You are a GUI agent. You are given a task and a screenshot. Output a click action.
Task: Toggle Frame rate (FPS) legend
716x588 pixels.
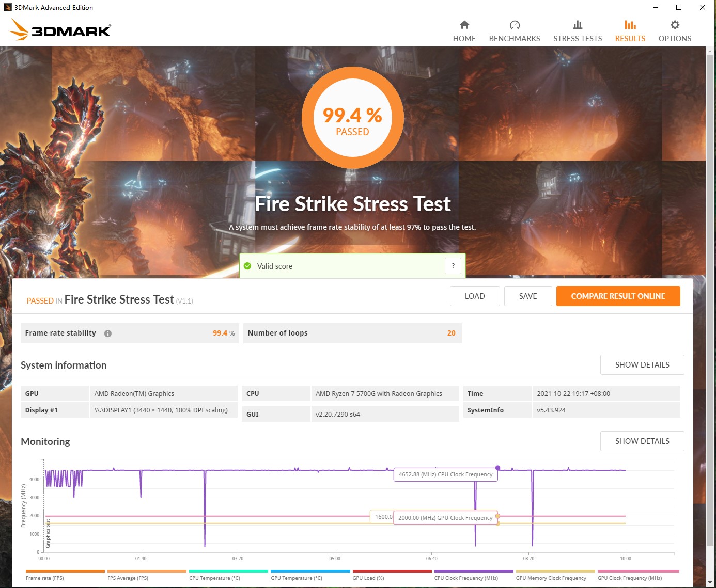[65, 575]
